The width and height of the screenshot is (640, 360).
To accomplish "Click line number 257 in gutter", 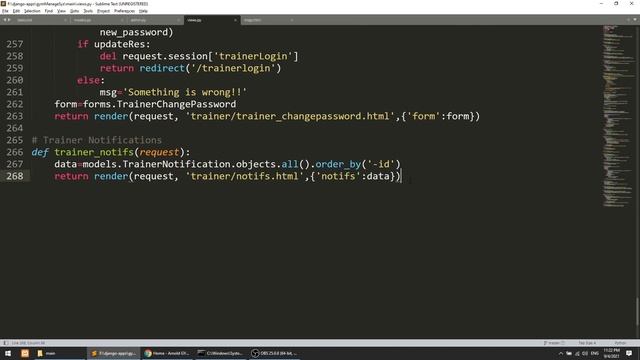I will (x=15, y=44).
